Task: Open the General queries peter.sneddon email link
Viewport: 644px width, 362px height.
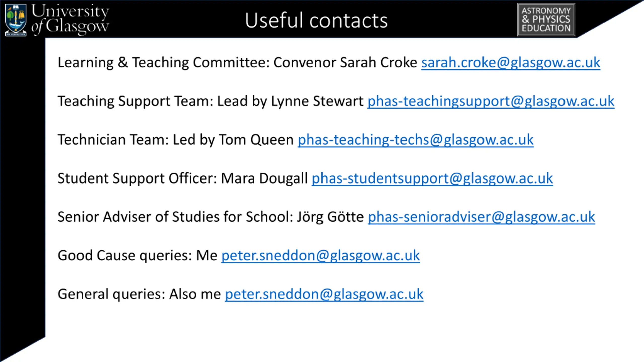Action: coord(324,294)
